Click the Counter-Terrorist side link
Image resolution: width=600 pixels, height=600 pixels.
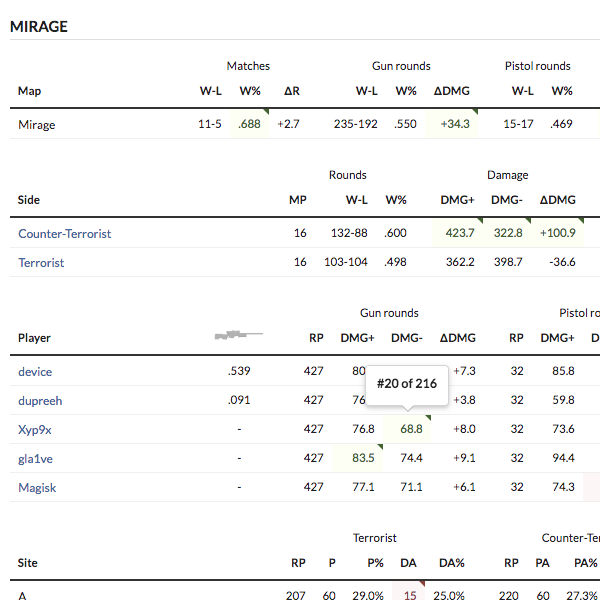[65, 233]
